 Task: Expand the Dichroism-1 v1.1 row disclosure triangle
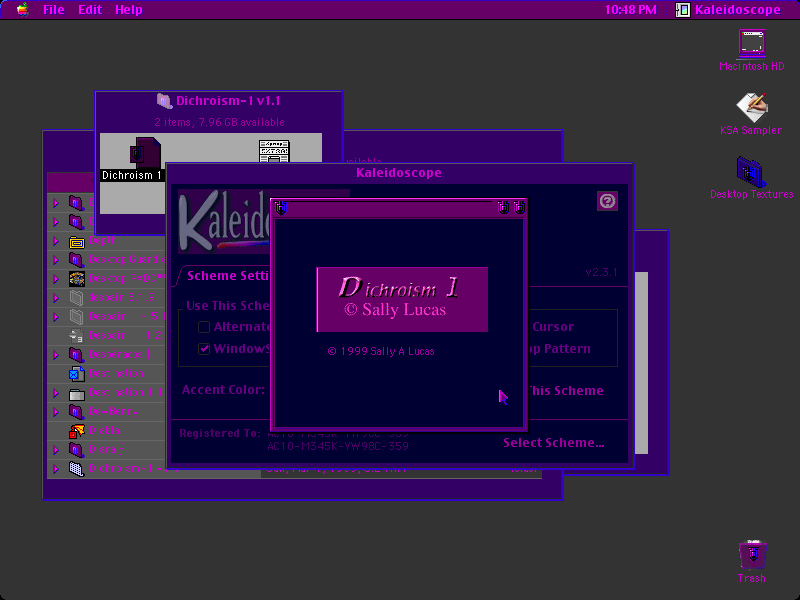[x=56, y=469]
